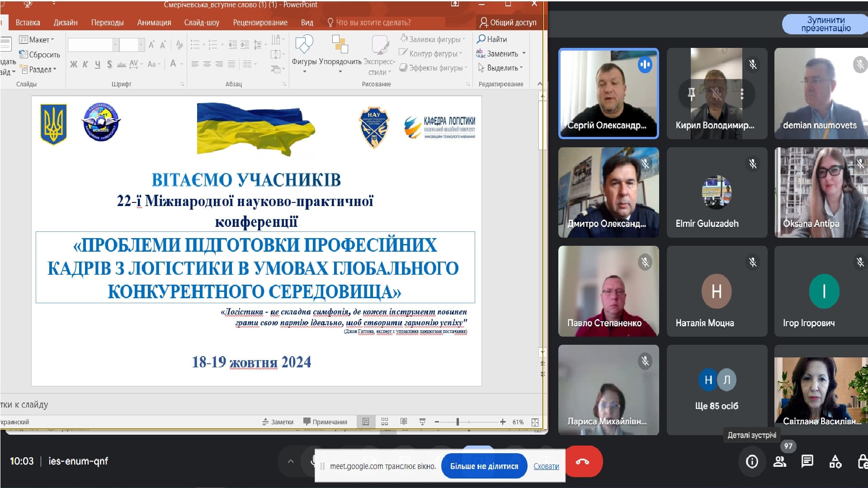
Task: Adjust the zoom slider handle
Action: coord(458,422)
